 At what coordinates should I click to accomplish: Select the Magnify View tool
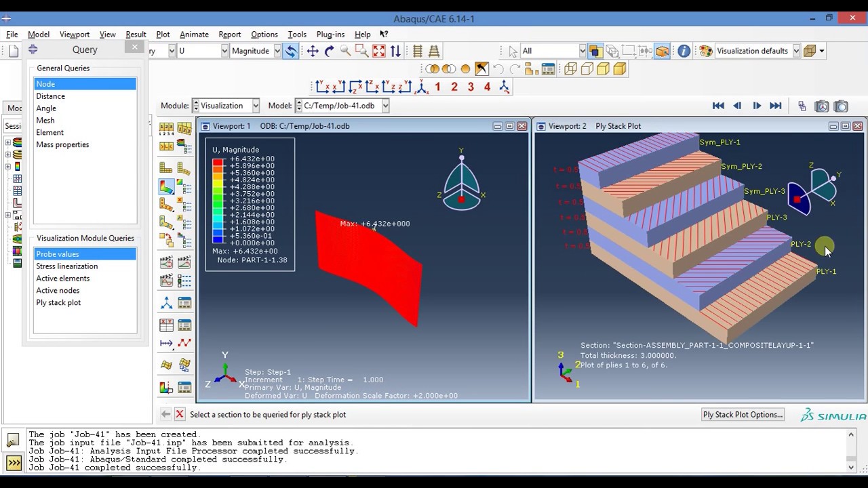[345, 51]
